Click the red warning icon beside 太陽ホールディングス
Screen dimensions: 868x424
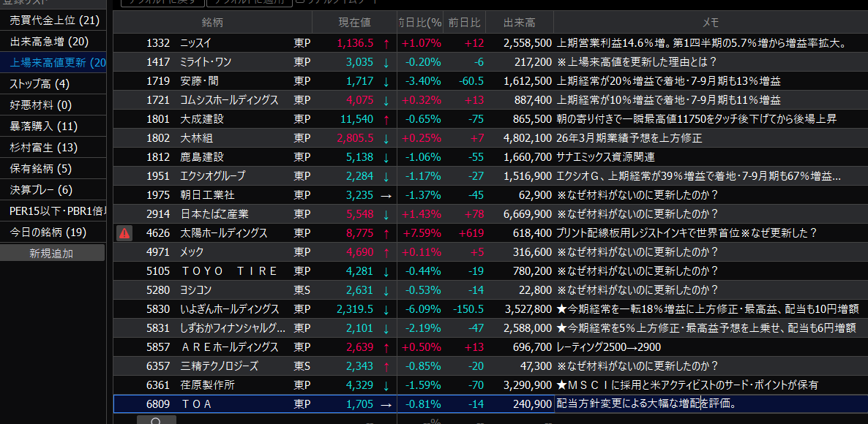pyautogui.click(x=124, y=233)
